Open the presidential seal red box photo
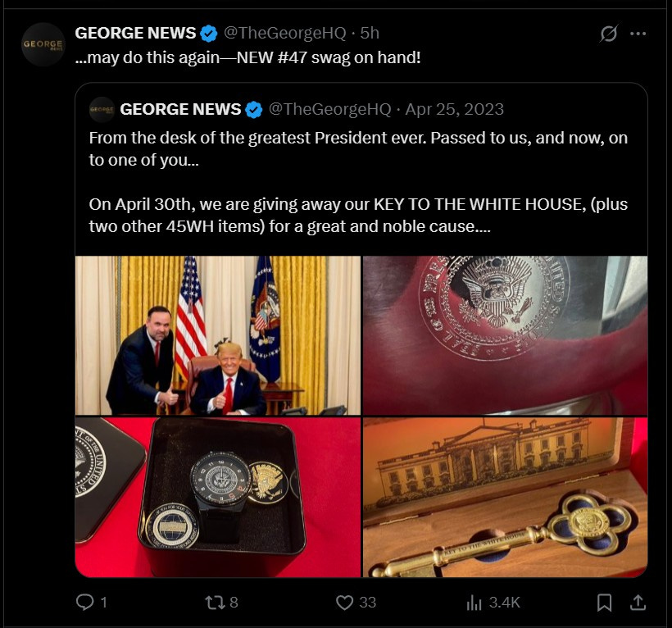Image resolution: width=672 pixels, height=628 pixels. pos(506,335)
